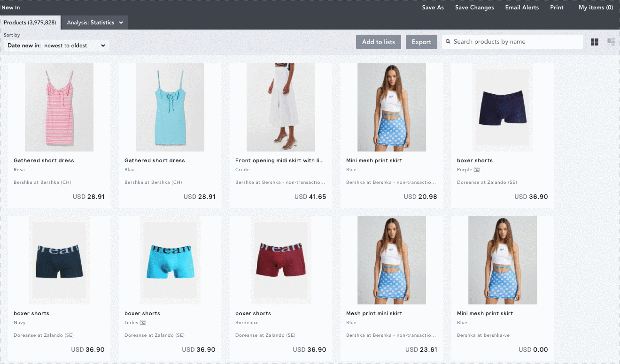Open thumbnail of skirt priced USD 20.98
620x364 pixels.
click(392, 107)
